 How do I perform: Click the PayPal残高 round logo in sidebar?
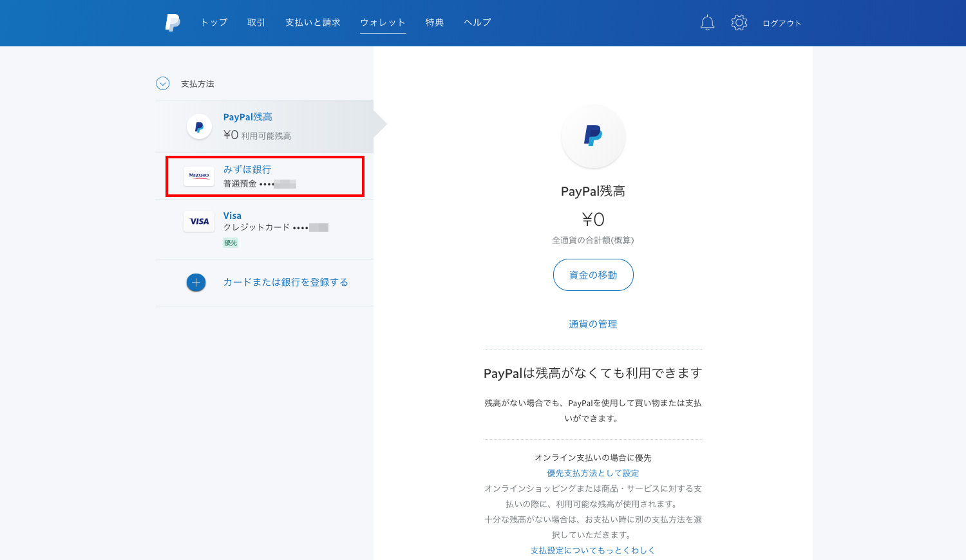[x=199, y=127]
